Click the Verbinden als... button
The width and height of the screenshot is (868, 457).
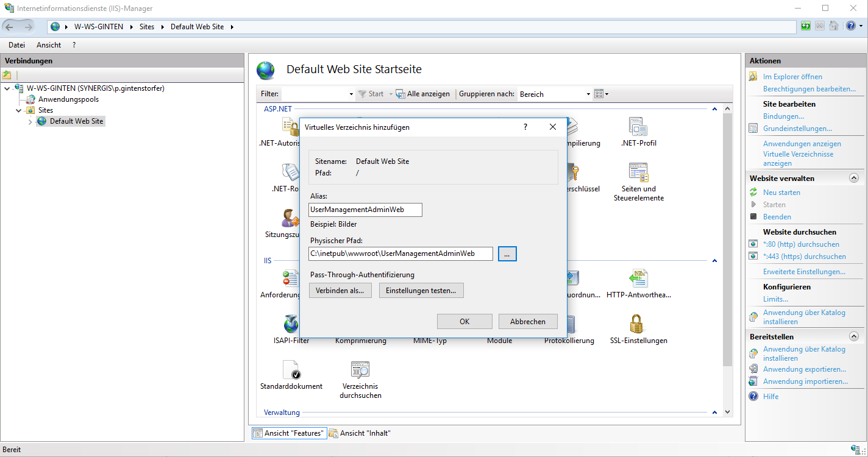(340, 291)
